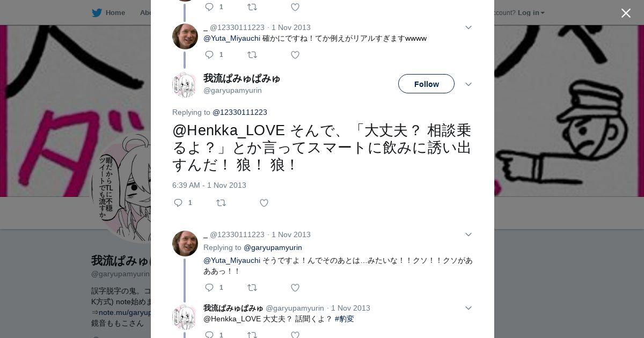Click the reply icon under the main tweet
The height and width of the screenshot is (338, 644).
[x=178, y=203]
